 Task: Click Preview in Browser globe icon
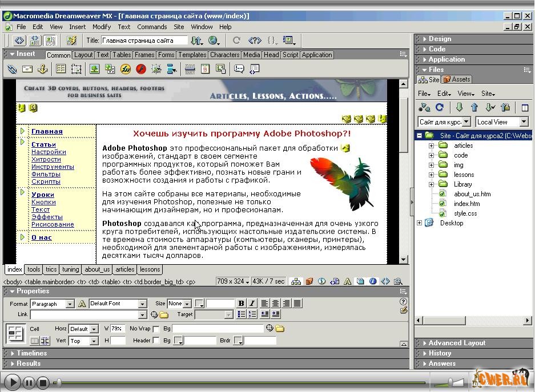(x=214, y=41)
